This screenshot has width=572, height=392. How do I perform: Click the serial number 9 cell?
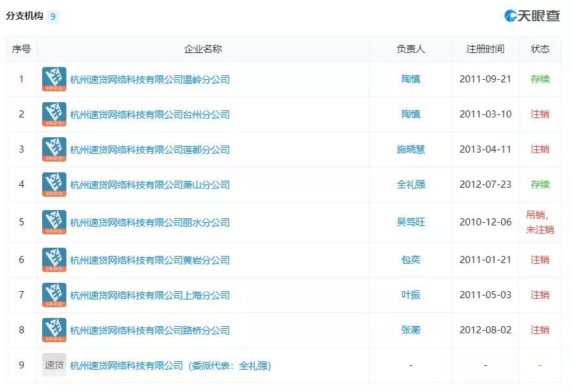click(21, 365)
